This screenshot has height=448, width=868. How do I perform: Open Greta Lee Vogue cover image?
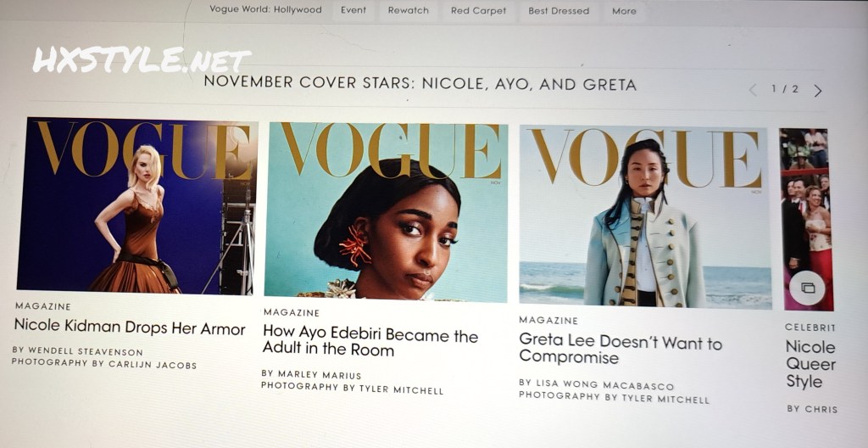[x=645, y=217]
